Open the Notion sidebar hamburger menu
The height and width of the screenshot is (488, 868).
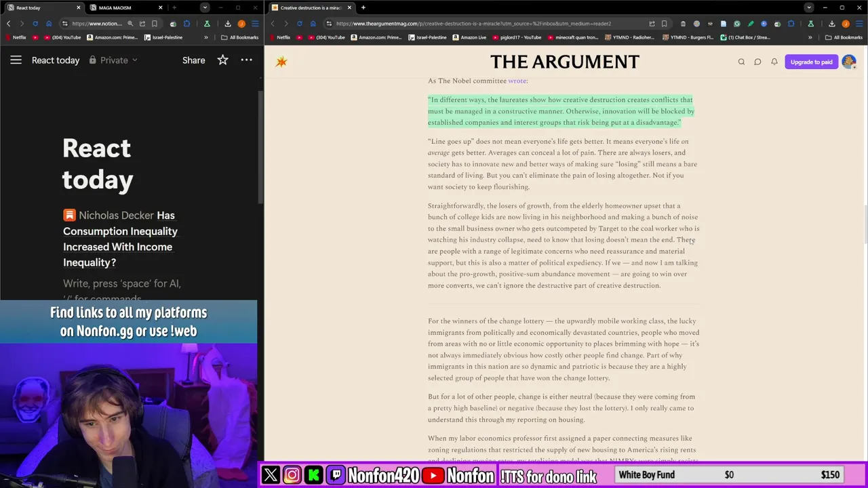[16, 60]
